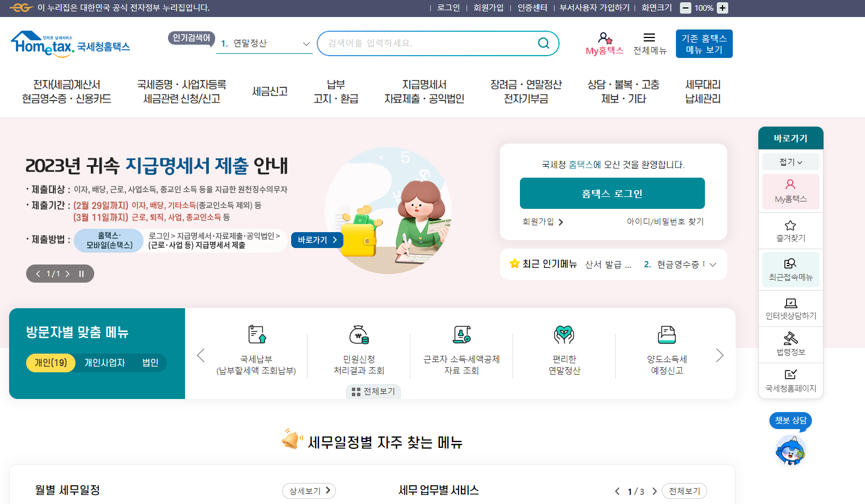The width and height of the screenshot is (865, 504).
Task: Increase screen size with plus icon
Action: pyautogui.click(x=723, y=8)
